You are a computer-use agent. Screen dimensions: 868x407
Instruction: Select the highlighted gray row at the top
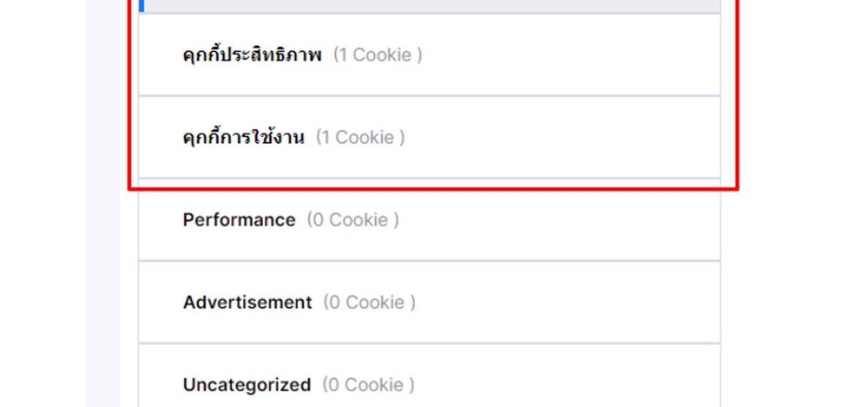(x=430, y=6)
